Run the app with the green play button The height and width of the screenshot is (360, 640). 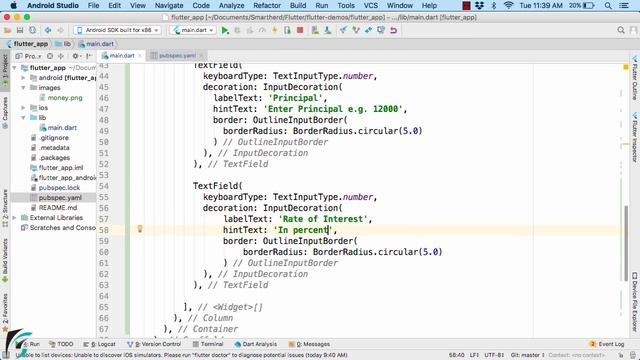[225, 30]
